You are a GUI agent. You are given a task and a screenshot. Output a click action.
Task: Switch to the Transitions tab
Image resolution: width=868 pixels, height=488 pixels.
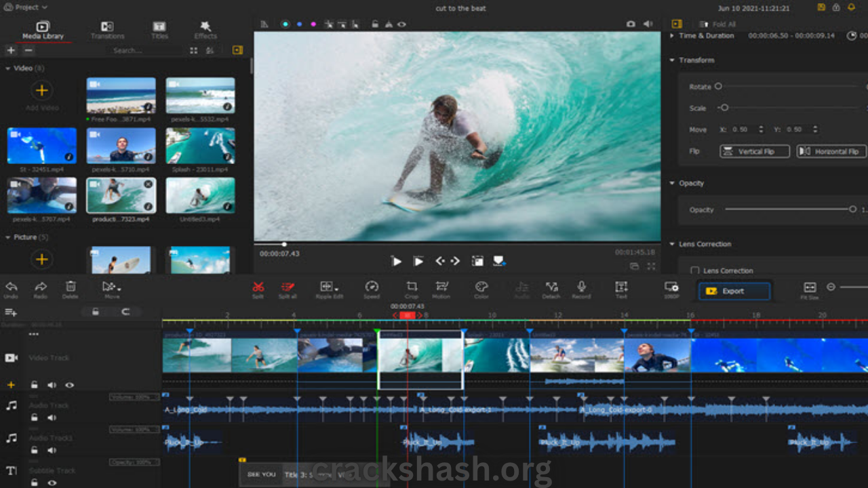(x=108, y=30)
